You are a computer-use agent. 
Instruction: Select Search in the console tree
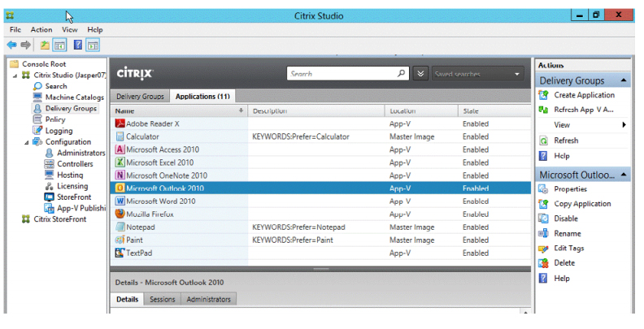pyautogui.click(x=56, y=86)
